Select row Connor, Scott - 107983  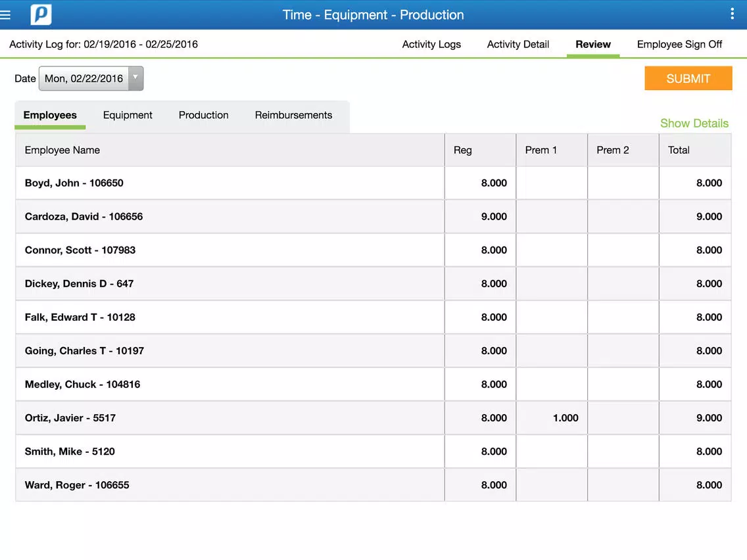(x=373, y=250)
